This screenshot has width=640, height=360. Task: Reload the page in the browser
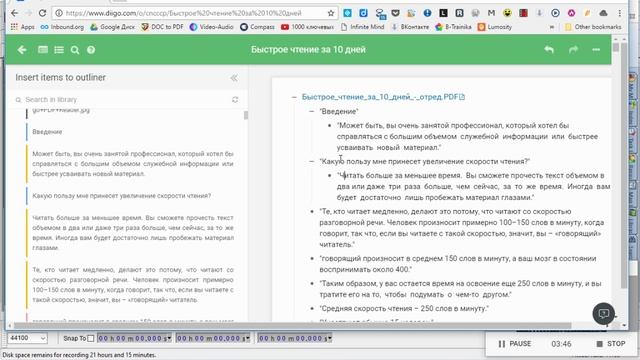click(42, 13)
